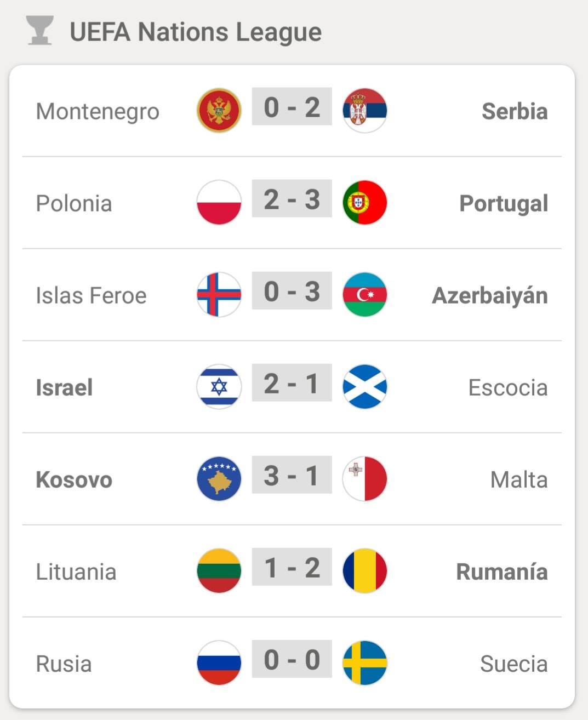Select the Lituania team name

pyautogui.click(x=76, y=572)
